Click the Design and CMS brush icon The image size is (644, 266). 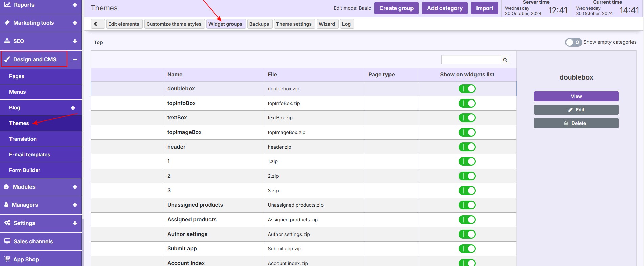pos(7,59)
